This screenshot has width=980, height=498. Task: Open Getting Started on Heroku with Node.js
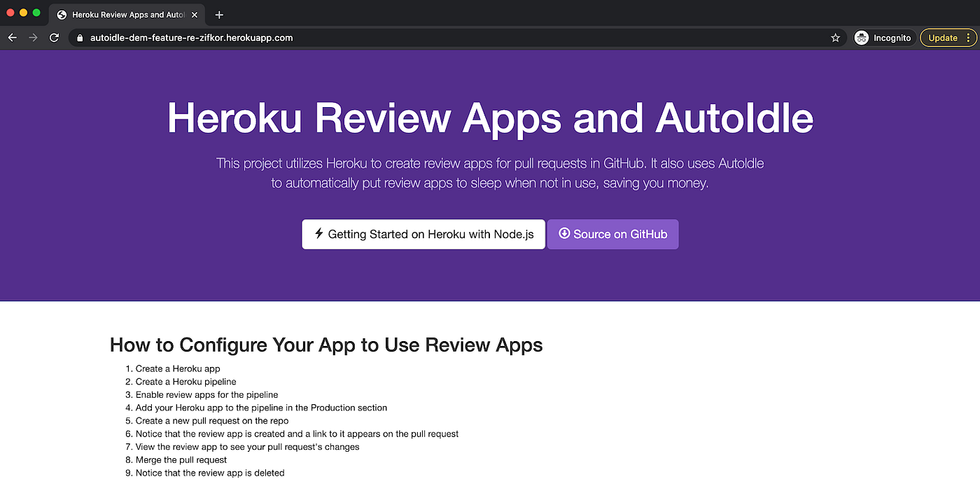tap(423, 234)
